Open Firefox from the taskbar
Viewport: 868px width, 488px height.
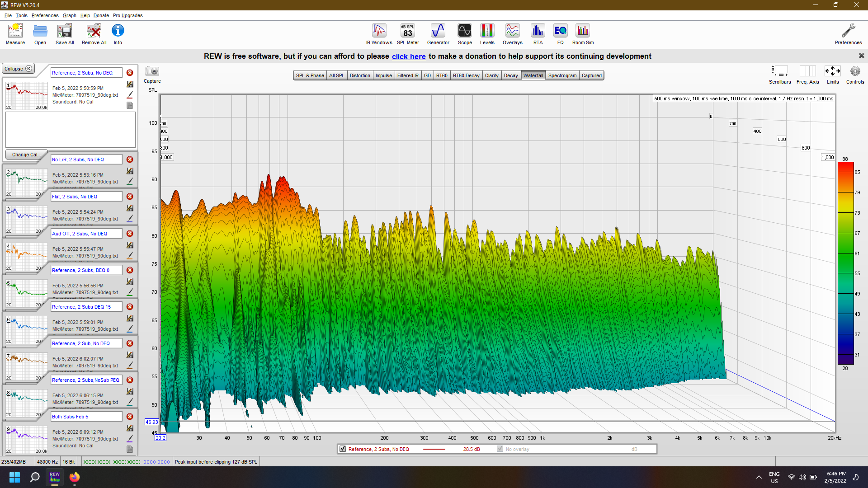(x=75, y=477)
